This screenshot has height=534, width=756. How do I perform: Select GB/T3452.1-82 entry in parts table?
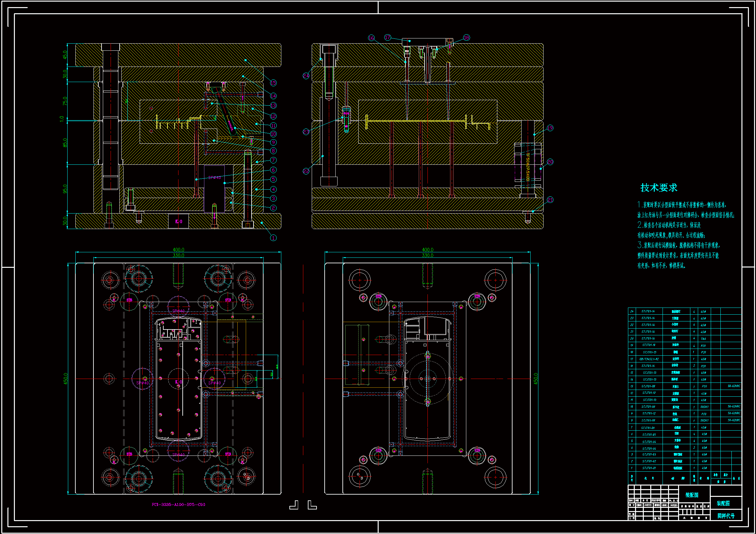[649, 359]
